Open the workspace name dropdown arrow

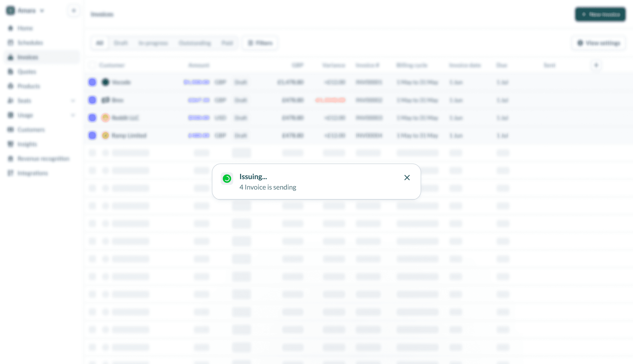click(x=42, y=11)
